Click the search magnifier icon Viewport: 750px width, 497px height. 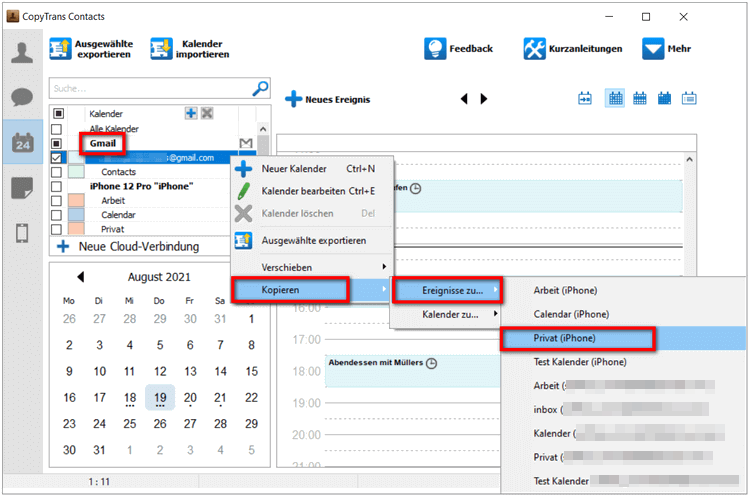[x=260, y=88]
